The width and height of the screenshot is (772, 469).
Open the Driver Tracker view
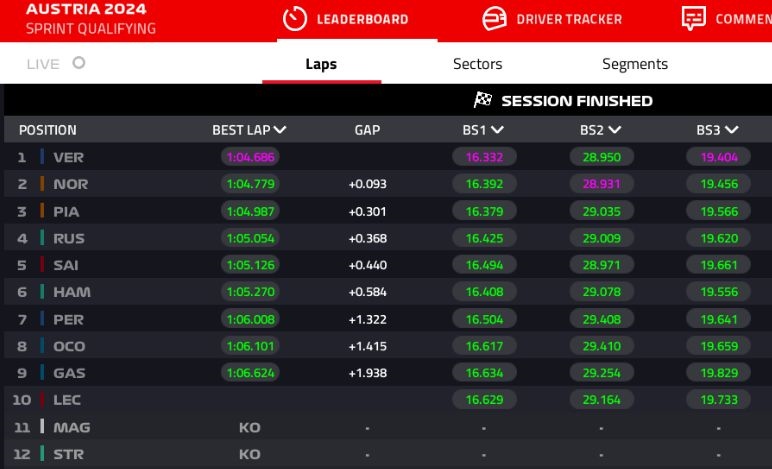pos(569,19)
